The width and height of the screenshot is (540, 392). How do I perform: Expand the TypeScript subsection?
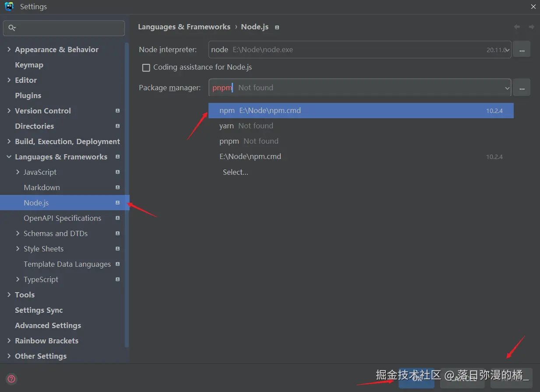coord(18,279)
